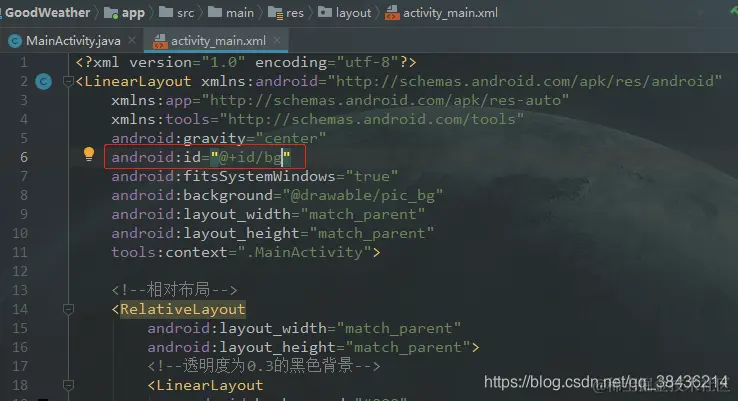
Task: Collapse the nested LinearLayout fold marker on line 18
Action: click(68, 385)
